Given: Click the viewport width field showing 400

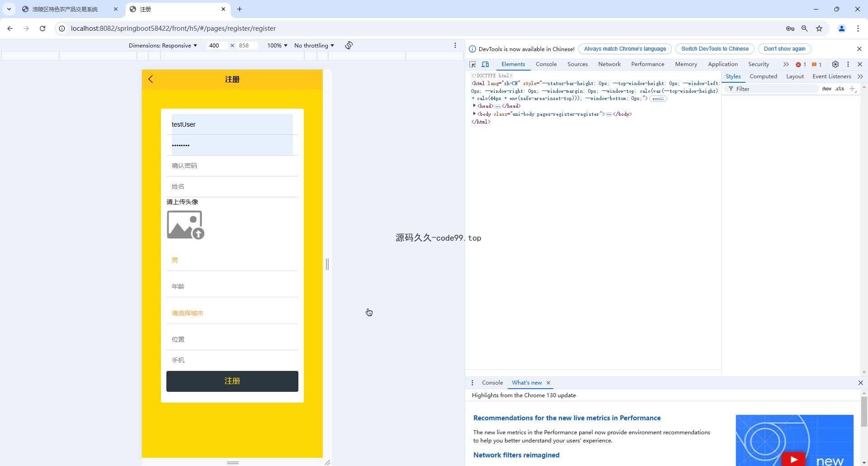Looking at the screenshot, I should click(x=217, y=45).
